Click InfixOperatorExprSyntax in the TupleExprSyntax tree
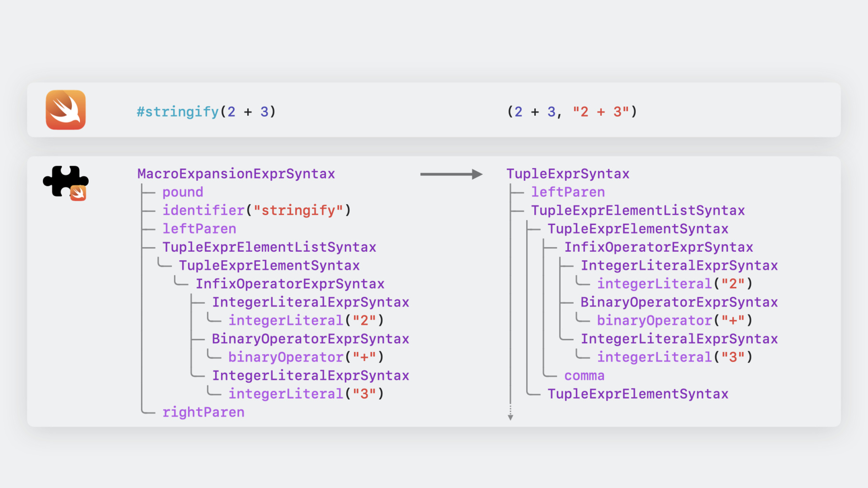Image resolution: width=868 pixels, height=488 pixels. (659, 247)
